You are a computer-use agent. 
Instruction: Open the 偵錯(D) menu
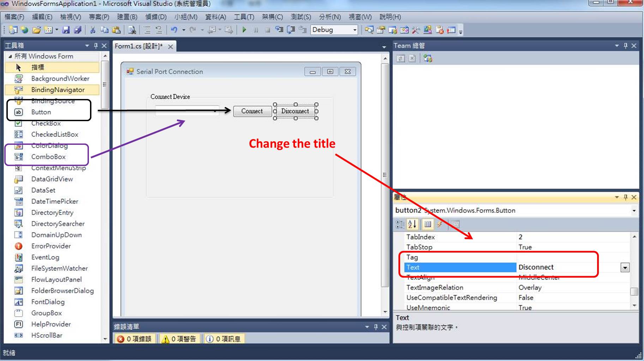pos(156,17)
